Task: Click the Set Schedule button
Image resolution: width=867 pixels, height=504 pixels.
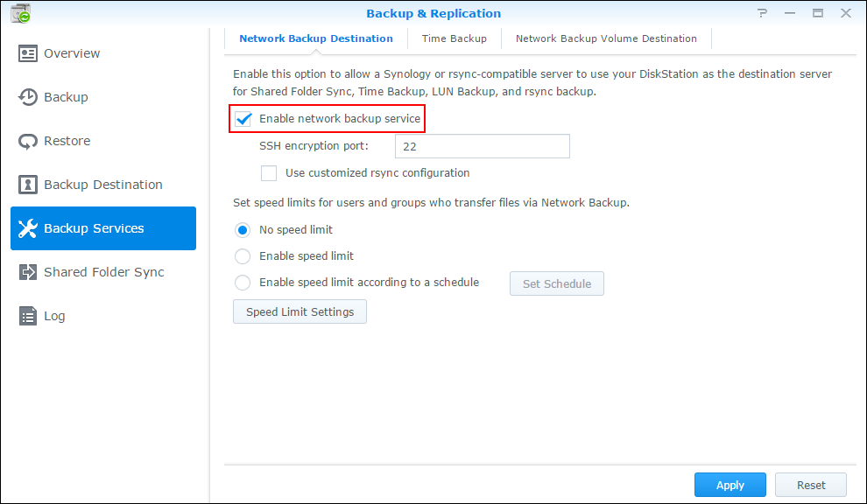Action: 557,283
